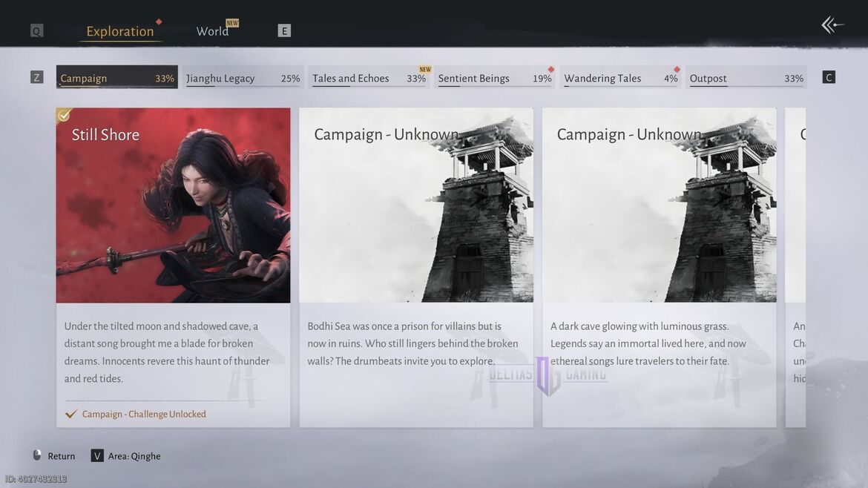This screenshot has height=488, width=868.
Task: Click the V key Area icon
Action: tap(97, 456)
